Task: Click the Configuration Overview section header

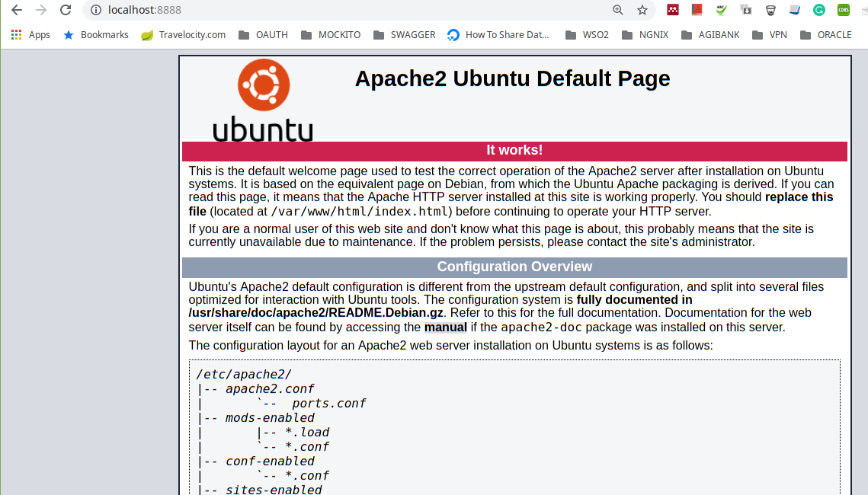Action: coord(514,267)
